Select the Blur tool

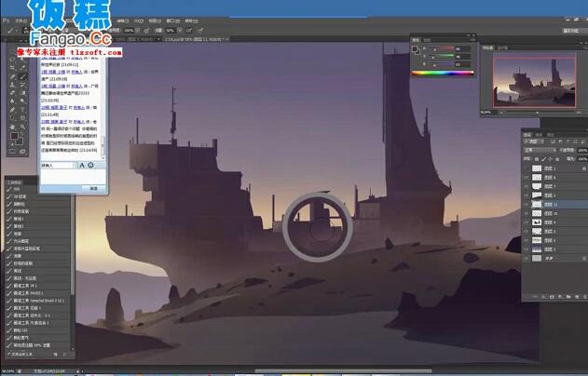12,101
